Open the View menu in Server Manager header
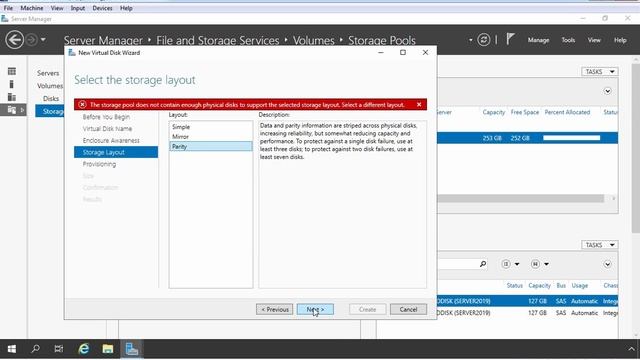Screen dimensions: 640x360 594,40
